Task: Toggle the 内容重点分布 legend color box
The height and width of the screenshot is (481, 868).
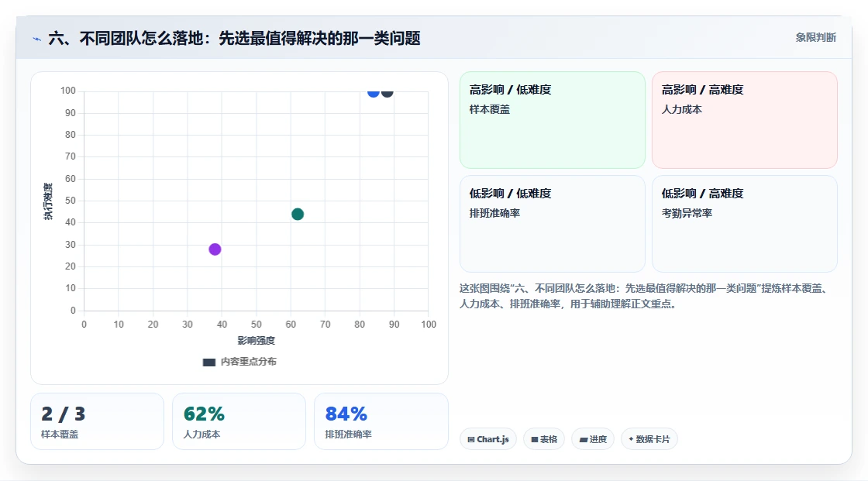Action: 208,362
